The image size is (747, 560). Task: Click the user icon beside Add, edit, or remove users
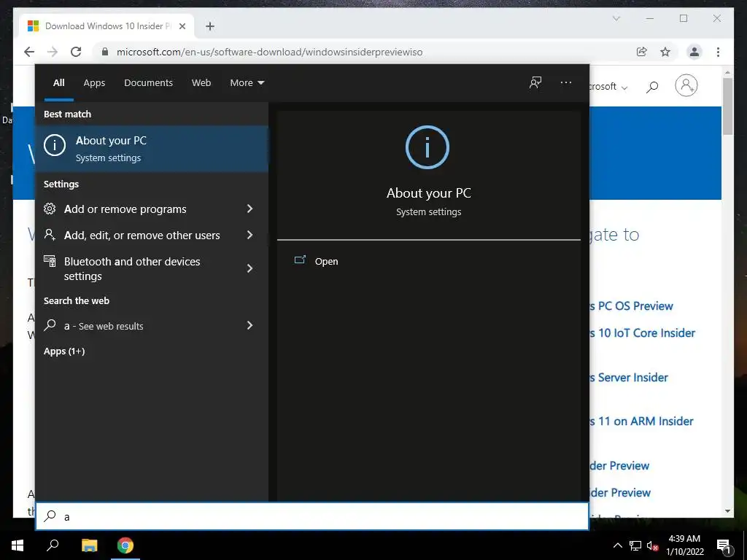(50, 234)
